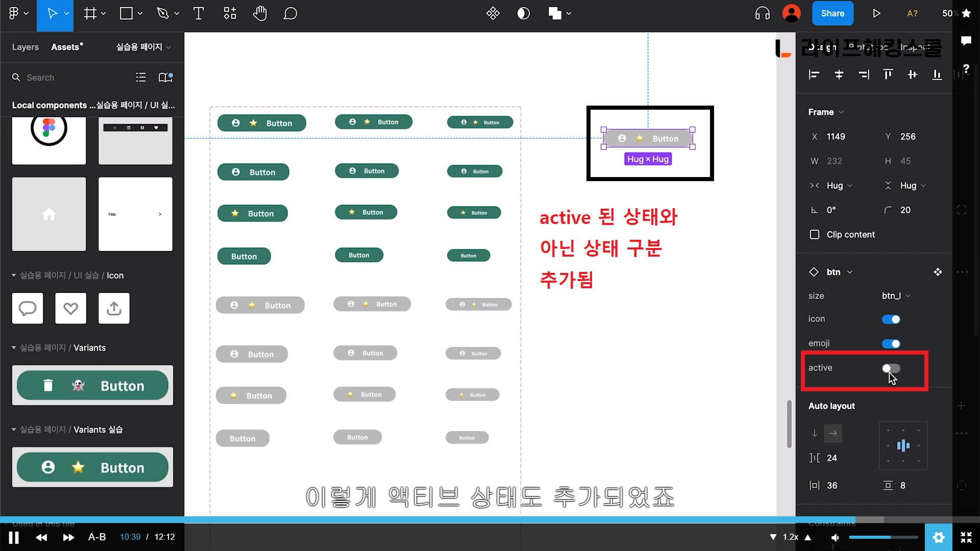This screenshot has height=551, width=980.
Task: Click the Present play icon
Action: click(x=876, y=14)
